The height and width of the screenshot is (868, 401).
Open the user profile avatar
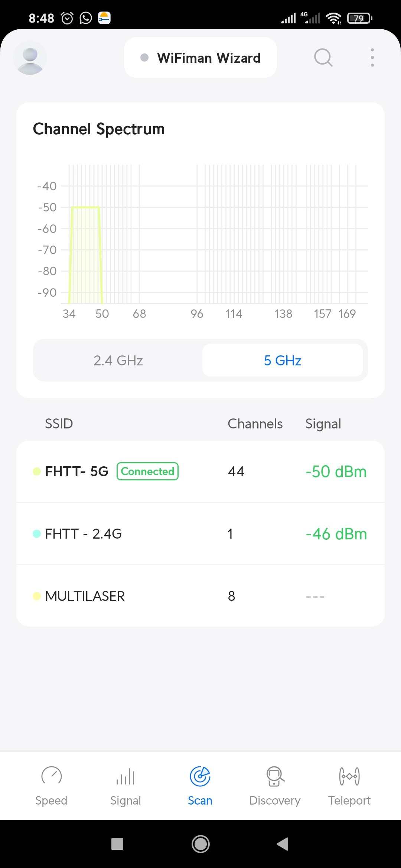pos(30,58)
